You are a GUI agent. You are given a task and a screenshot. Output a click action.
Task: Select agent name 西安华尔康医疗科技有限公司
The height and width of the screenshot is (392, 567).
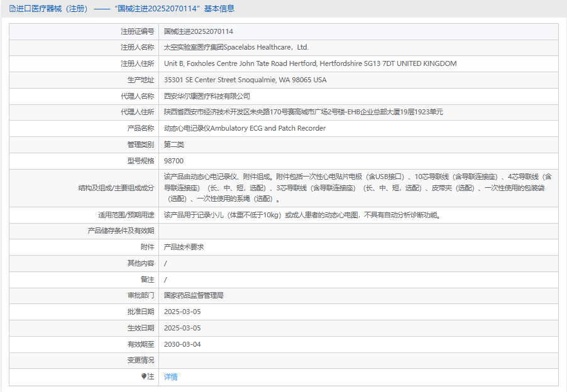pos(207,96)
